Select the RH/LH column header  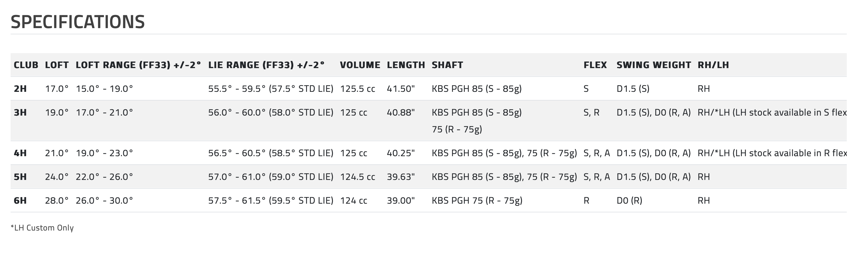tap(713, 65)
